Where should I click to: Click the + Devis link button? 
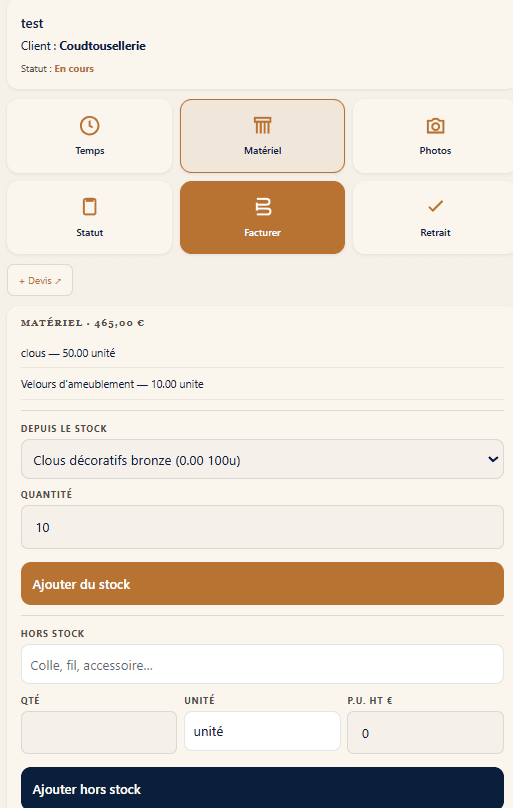pyautogui.click(x=40, y=280)
